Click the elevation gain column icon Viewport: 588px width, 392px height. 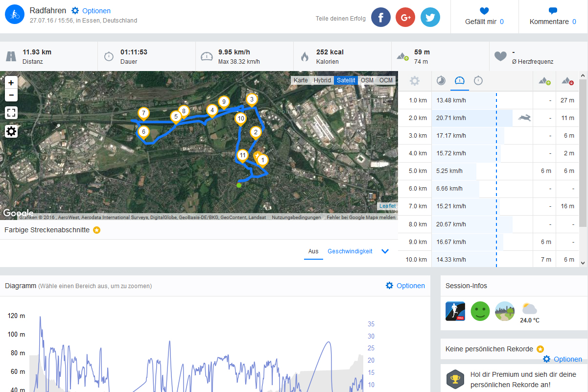click(x=544, y=81)
